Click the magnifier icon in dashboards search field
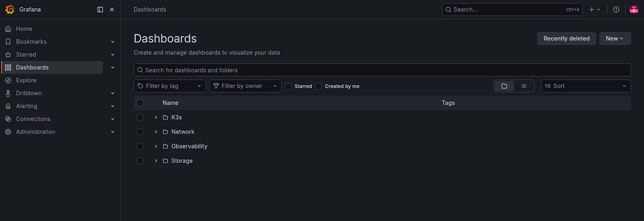Viewport: 644px width, 221px height. pyautogui.click(x=140, y=70)
